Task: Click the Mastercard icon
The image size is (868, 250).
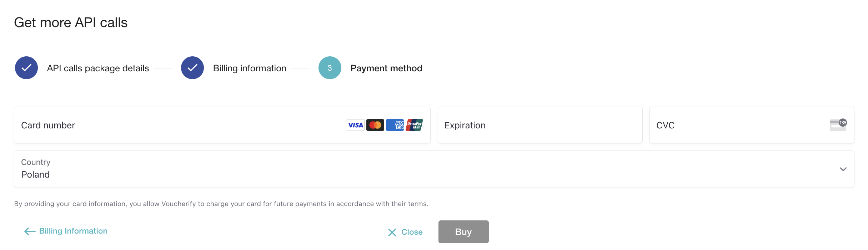Action: coord(375,125)
